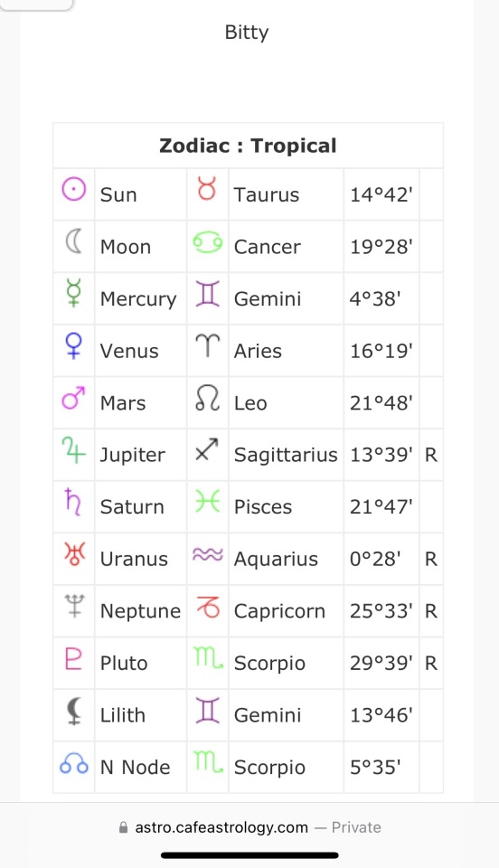Click the green Cancer sign glyph

coord(207,242)
